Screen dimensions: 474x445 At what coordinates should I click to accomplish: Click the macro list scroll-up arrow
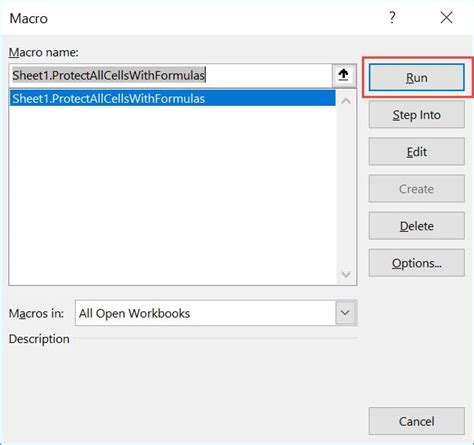coord(346,101)
